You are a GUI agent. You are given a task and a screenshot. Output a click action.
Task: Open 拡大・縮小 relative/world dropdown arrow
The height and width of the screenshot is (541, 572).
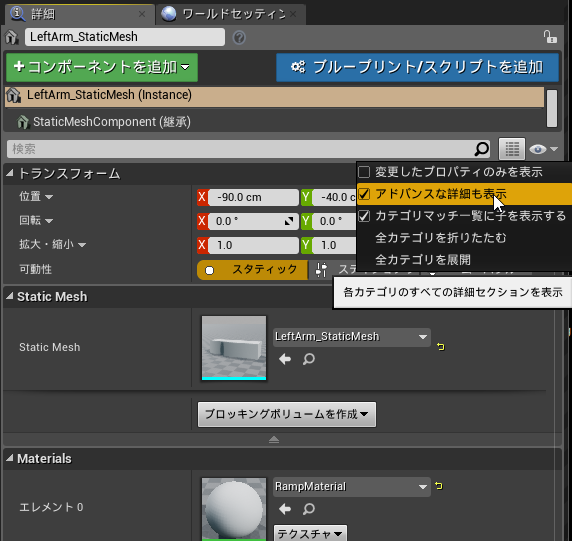82,245
